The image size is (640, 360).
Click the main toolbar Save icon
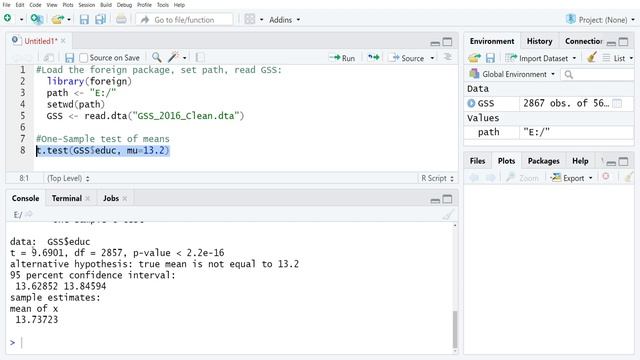coord(84,19)
